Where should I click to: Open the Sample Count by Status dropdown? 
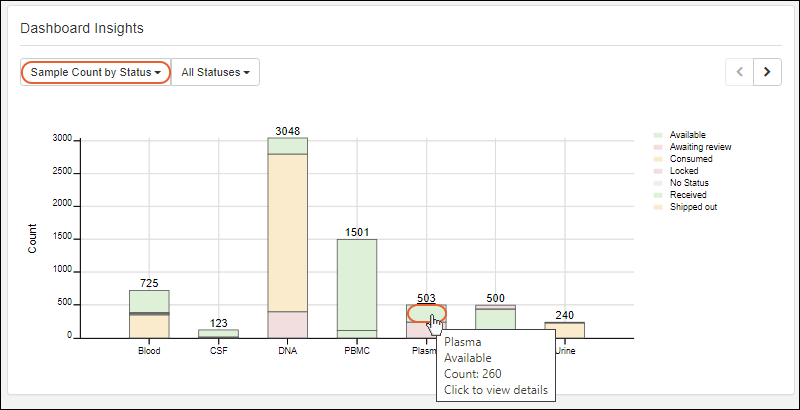95,72
